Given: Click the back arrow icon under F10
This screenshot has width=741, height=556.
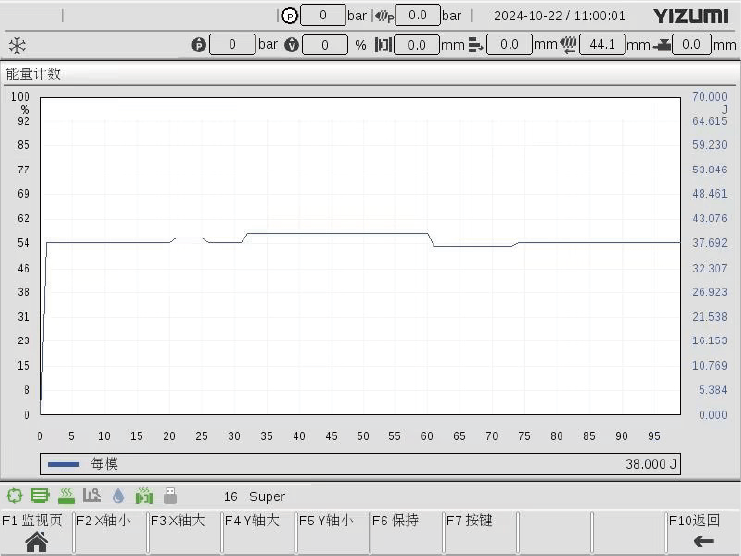Looking at the screenshot, I should (x=704, y=541).
